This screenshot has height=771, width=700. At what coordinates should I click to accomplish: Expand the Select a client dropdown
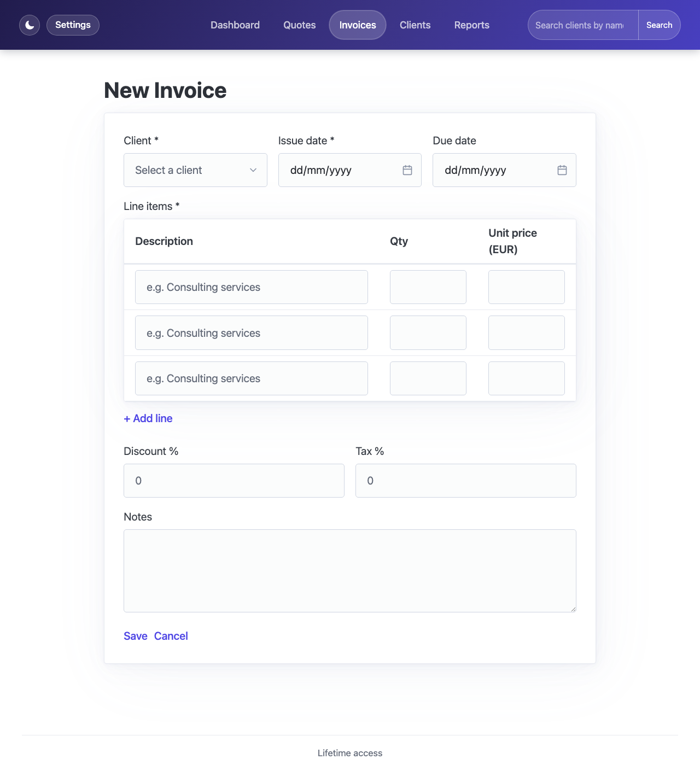point(195,170)
